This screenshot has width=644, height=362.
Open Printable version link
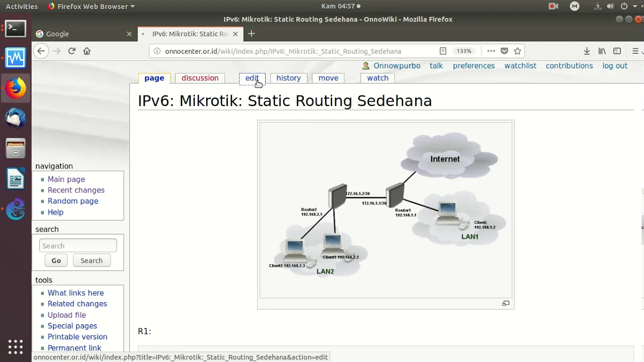(77, 337)
